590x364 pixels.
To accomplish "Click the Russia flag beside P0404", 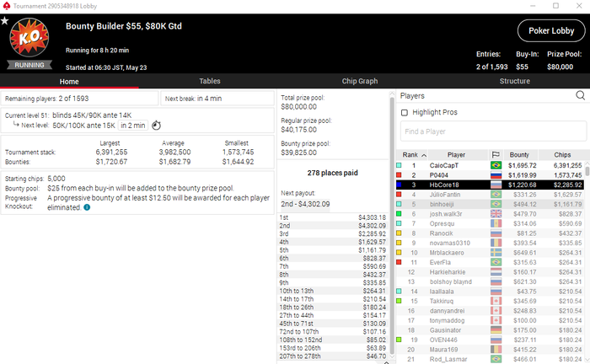I will point(496,175).
